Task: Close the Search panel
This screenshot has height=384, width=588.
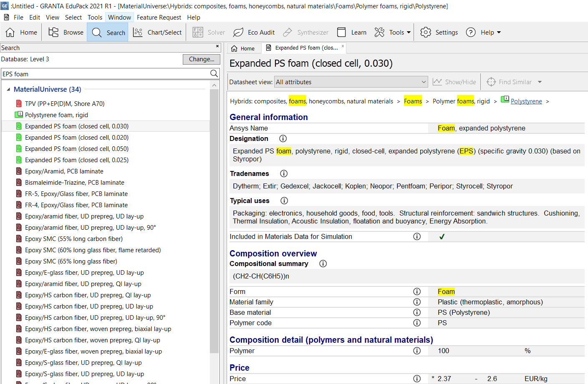Action: pyautogui.click(x=217, y=46)
